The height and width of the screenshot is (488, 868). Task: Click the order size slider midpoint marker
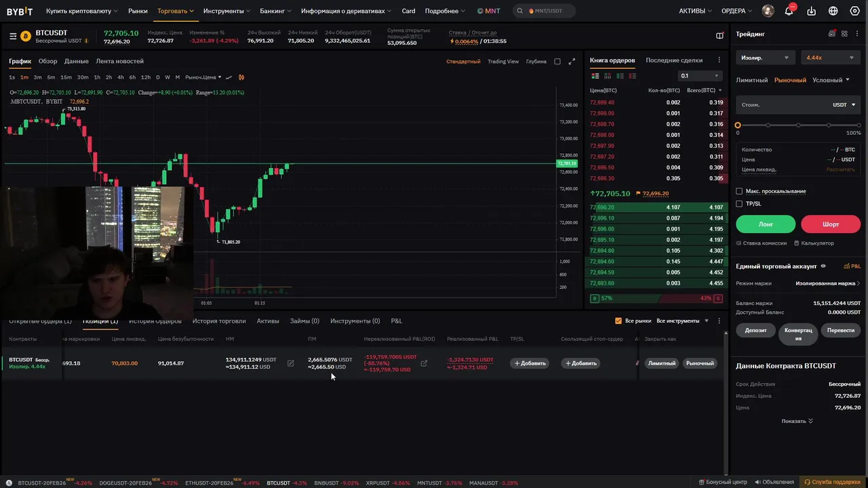[798, 125]
